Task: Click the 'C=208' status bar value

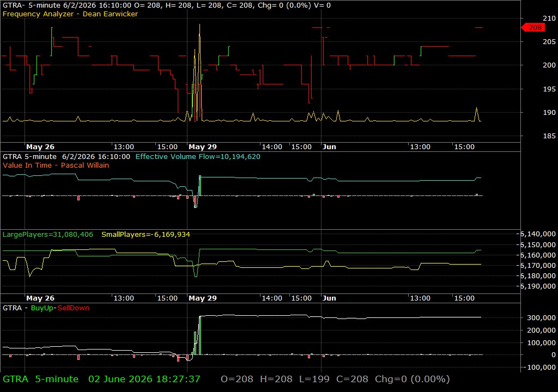Action: pos(353,379)
